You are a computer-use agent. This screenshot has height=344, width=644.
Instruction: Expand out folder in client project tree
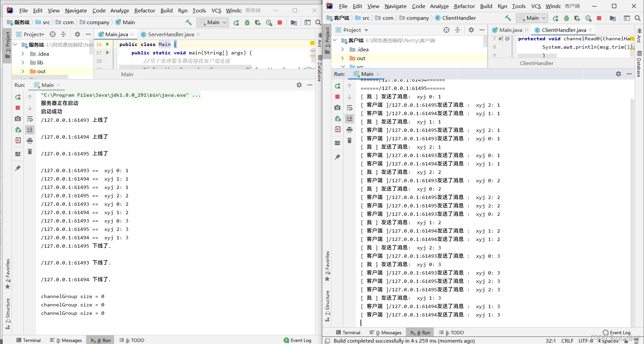pyautogui.click(x=342, y=58)
